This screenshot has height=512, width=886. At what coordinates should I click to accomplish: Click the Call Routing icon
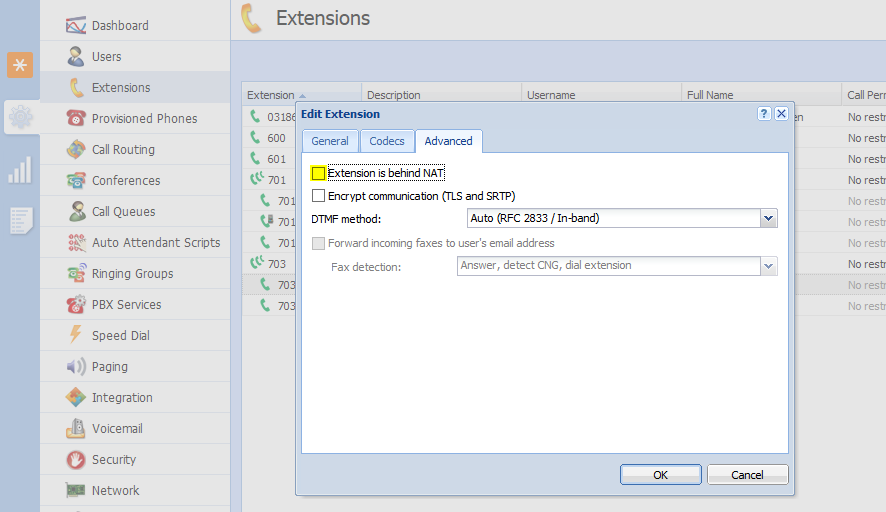point(76,150)
